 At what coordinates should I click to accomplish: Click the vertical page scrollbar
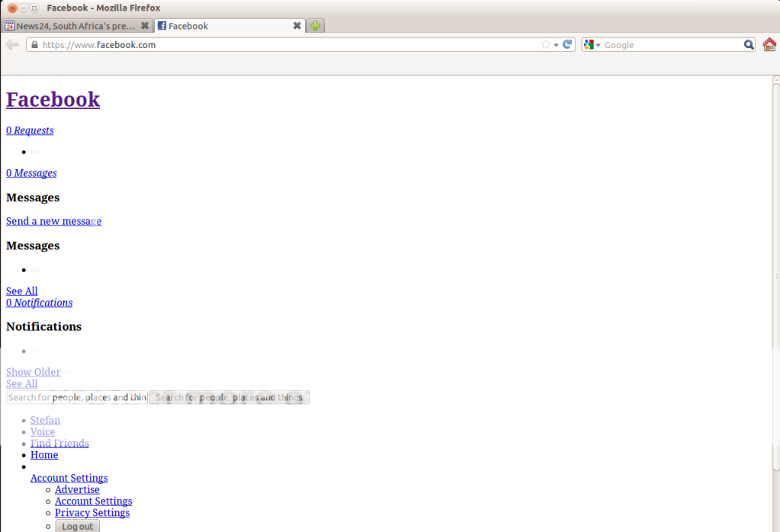[x=776, y=274]
